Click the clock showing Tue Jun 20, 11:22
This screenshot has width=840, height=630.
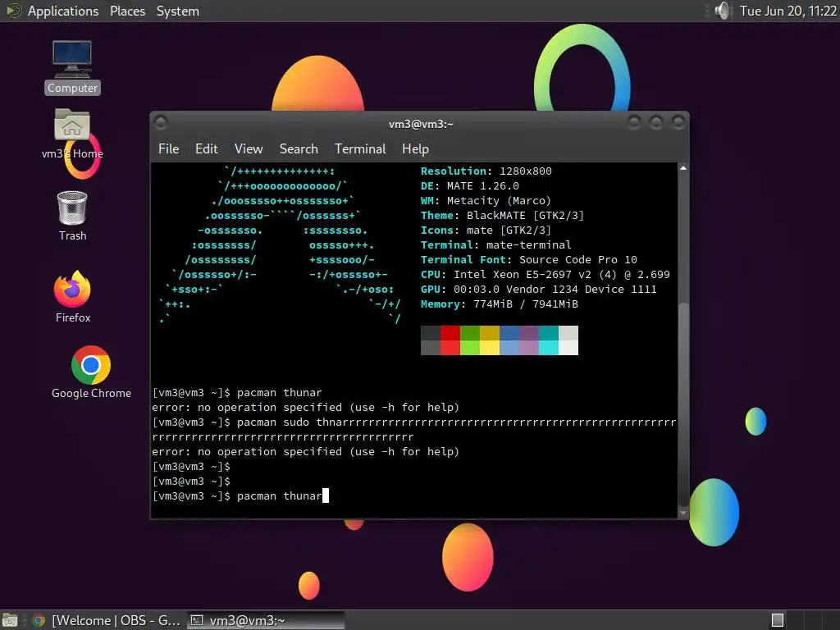(x=788, y=11)
